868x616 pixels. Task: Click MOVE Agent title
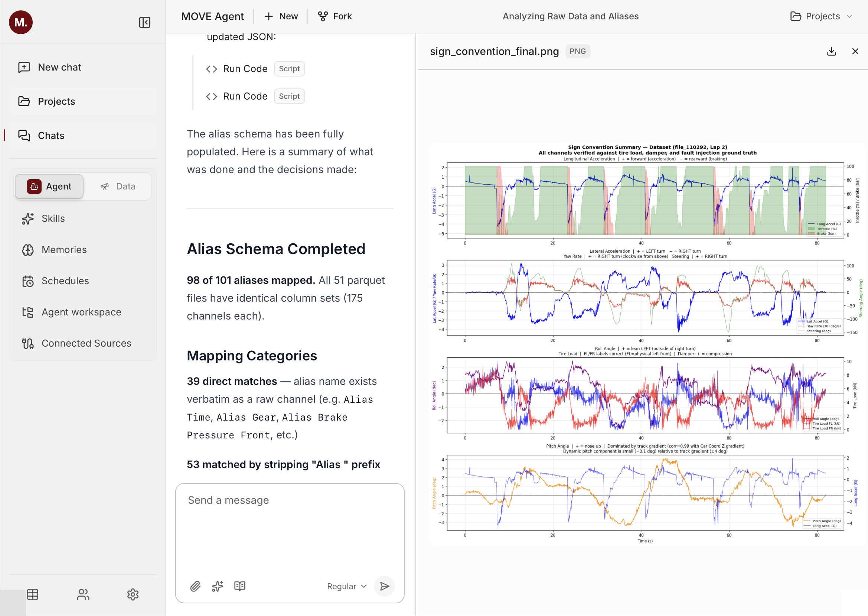coord(213,16)
